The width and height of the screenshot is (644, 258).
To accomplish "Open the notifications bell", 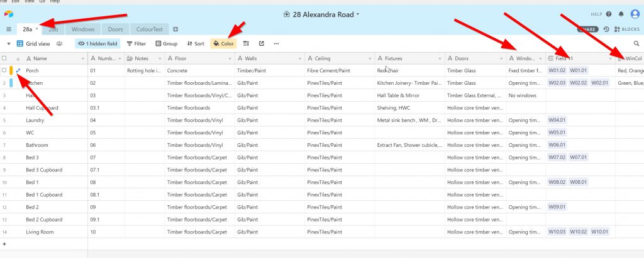I will (x=621, y=14).
